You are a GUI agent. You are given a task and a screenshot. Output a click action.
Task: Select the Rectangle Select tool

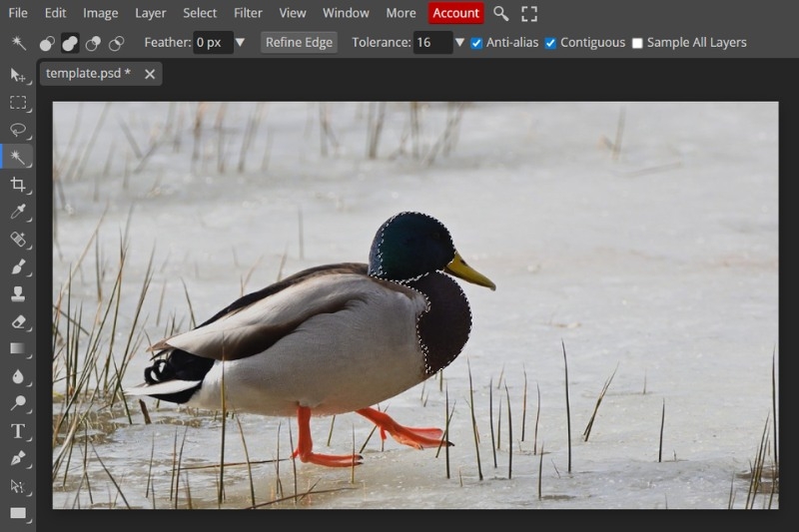[18, 103]
